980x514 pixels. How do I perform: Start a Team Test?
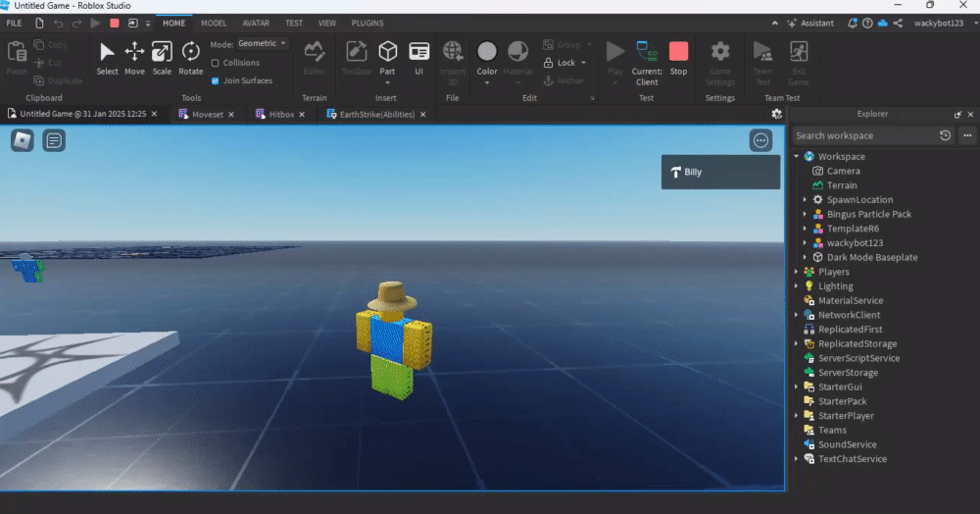pyautogui.click(x=762, y=63)
